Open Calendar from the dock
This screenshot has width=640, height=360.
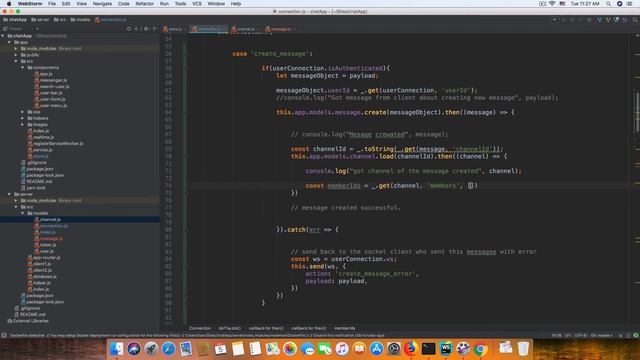[x=220, y=349]
